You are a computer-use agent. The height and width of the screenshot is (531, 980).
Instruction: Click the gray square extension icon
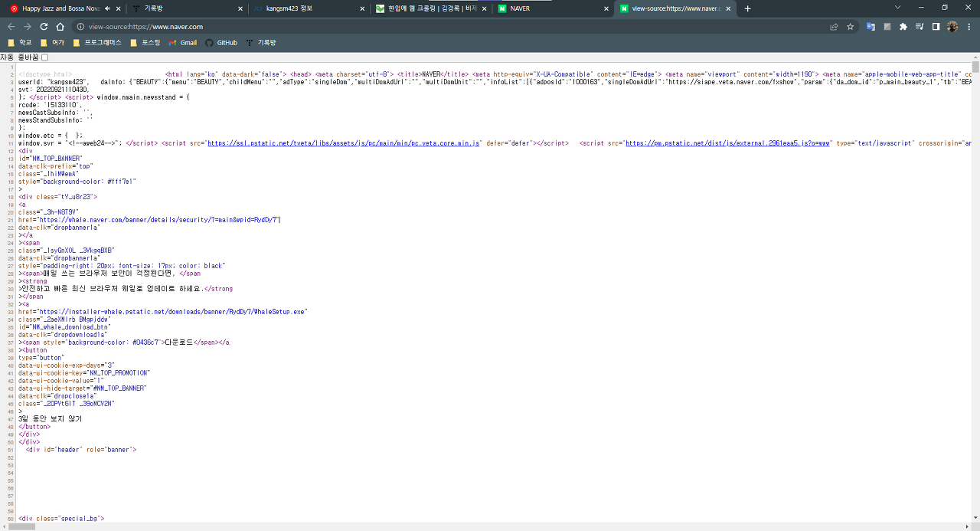[x=887, y=26]
